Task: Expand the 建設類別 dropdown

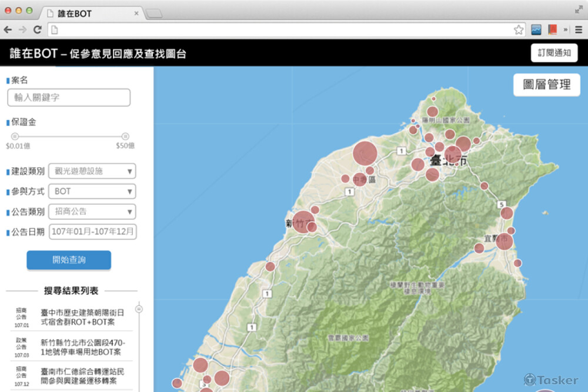Action: pos(92,171)
